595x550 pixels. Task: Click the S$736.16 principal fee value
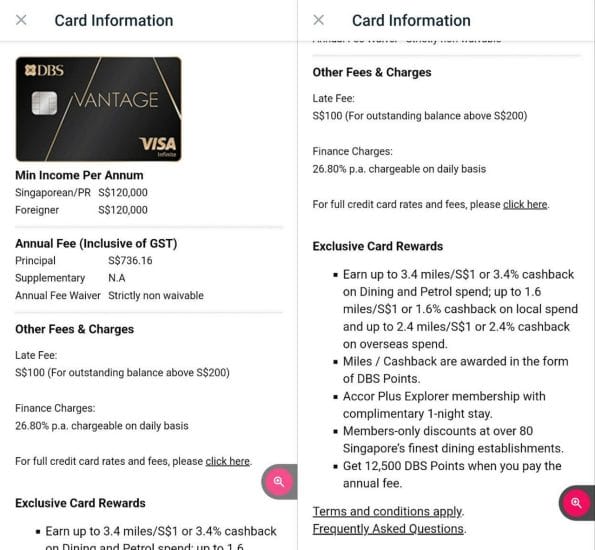click(130, 261)
